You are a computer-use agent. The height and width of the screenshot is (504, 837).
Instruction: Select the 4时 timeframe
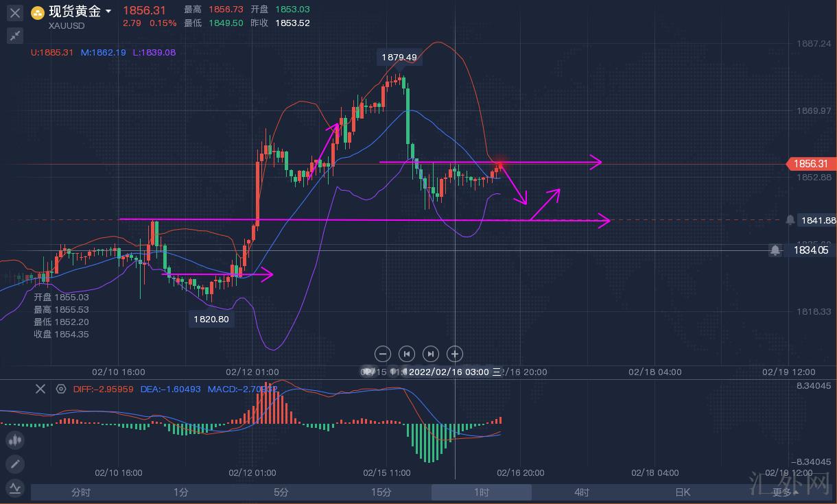pyautogui.click(x=582, y=492)
